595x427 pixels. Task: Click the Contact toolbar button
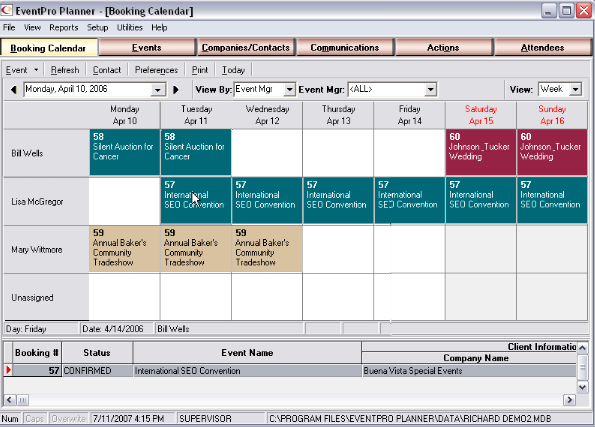pyautogui.click(x=107, y=70)
